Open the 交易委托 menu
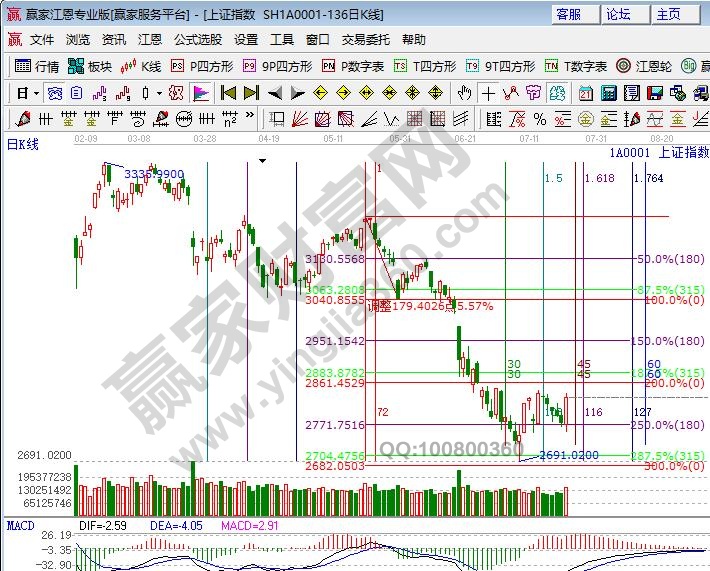 click(365, 40)
